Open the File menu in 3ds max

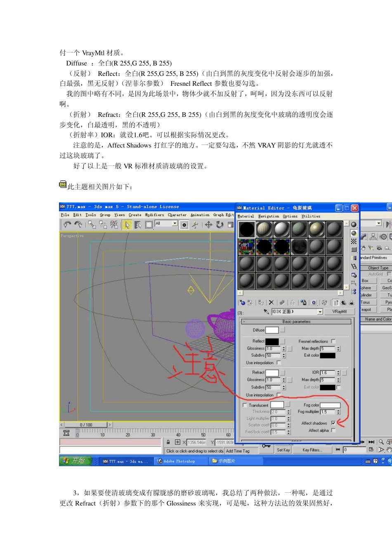coord(65,215)
